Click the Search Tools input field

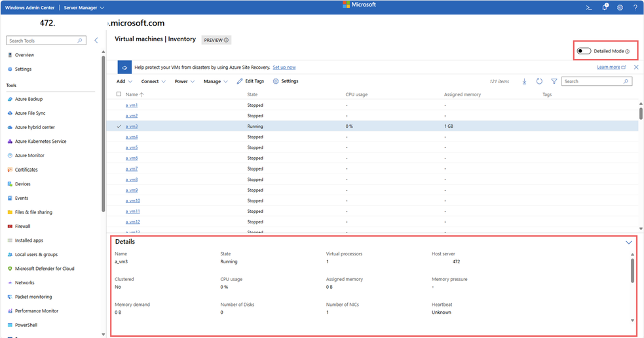point(46,41)
